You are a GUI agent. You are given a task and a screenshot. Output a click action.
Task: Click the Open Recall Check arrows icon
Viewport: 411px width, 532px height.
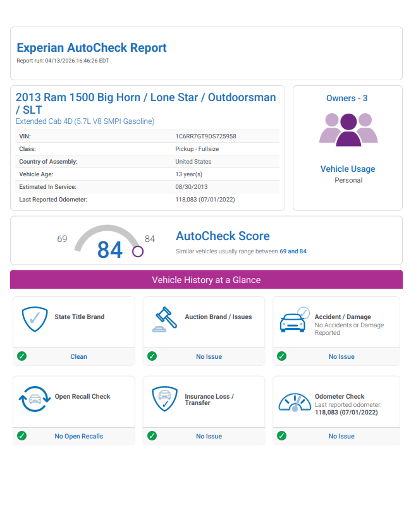pyautogui.click(x=34, y=399)
